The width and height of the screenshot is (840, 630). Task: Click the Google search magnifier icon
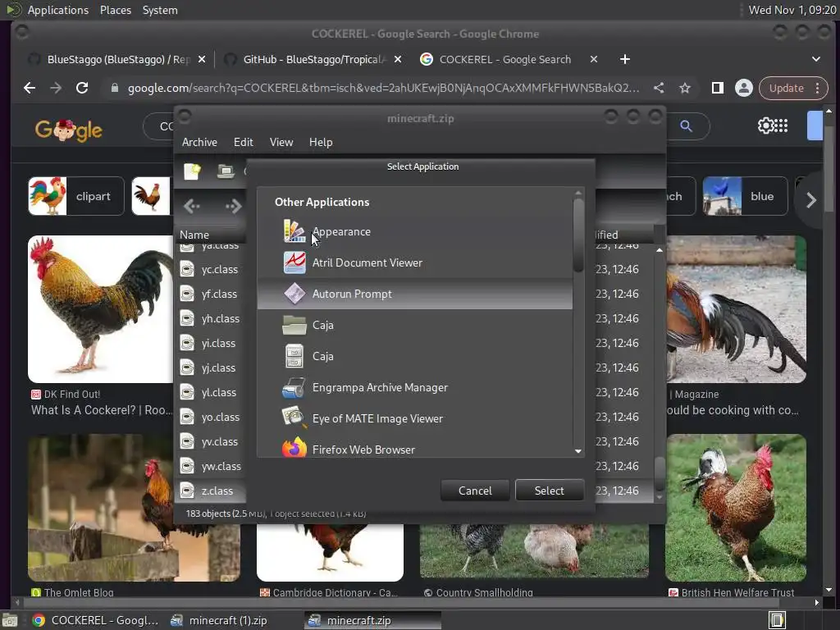point(687,126)
